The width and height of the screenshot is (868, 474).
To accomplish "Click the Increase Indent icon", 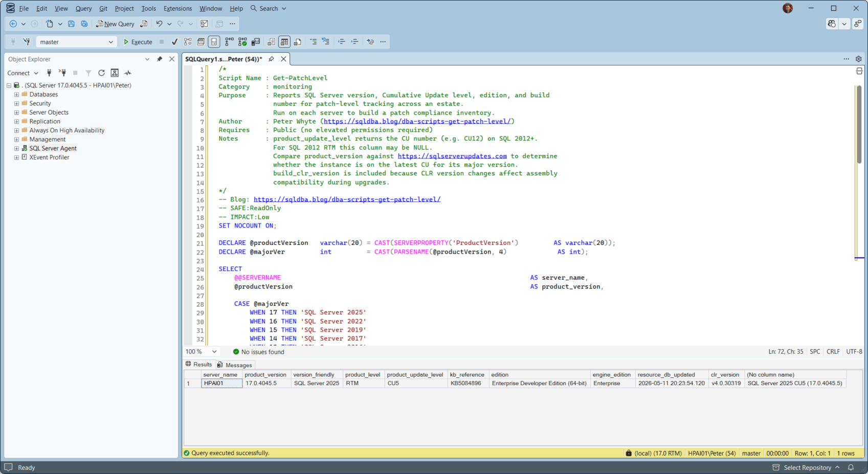I will (354, 42).
